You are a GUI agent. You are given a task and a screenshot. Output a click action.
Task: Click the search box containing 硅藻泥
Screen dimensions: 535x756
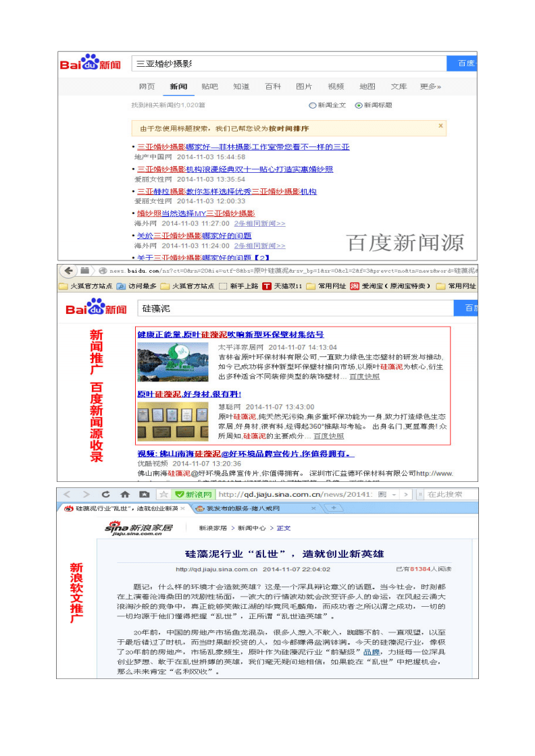[x=296, y=308]
